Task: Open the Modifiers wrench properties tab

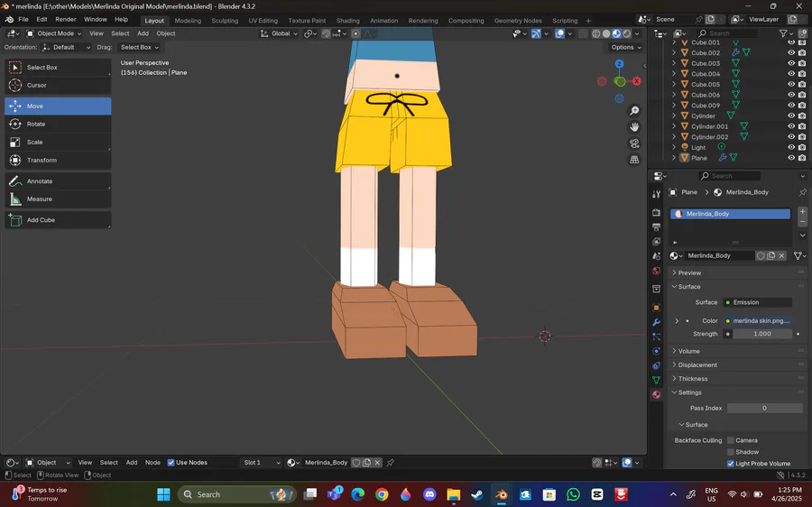Action: (x=657, y=322)
